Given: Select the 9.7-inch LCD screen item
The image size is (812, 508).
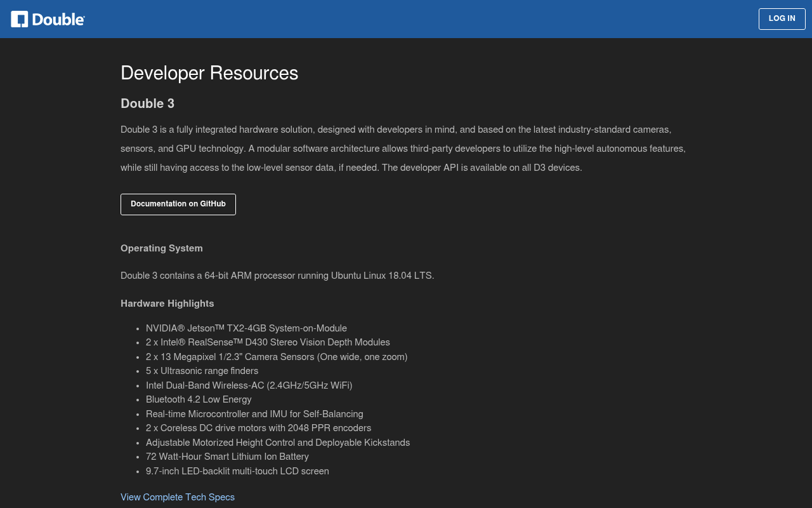Looking at the screenshot, I should click(x=237, y=471).
